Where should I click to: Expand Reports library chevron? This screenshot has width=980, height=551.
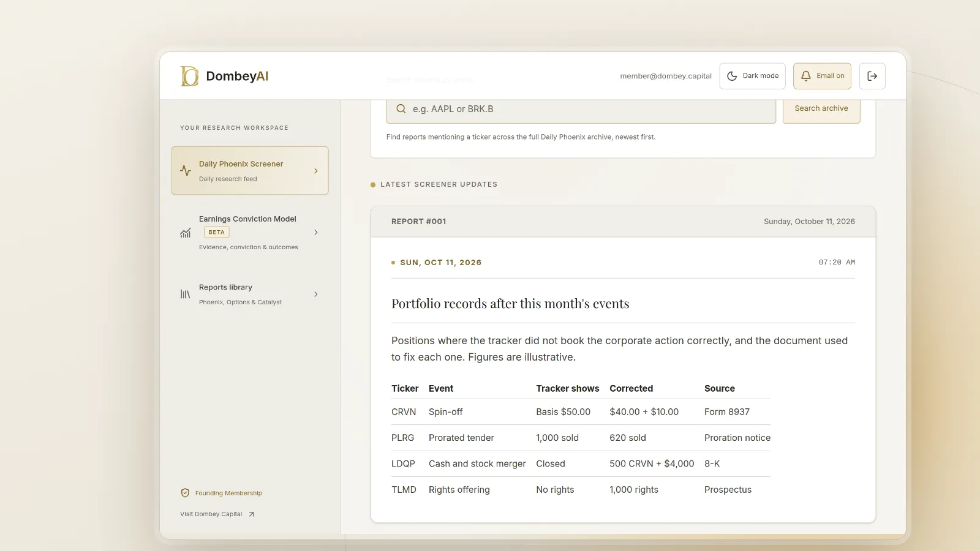[x=316, y=294]
